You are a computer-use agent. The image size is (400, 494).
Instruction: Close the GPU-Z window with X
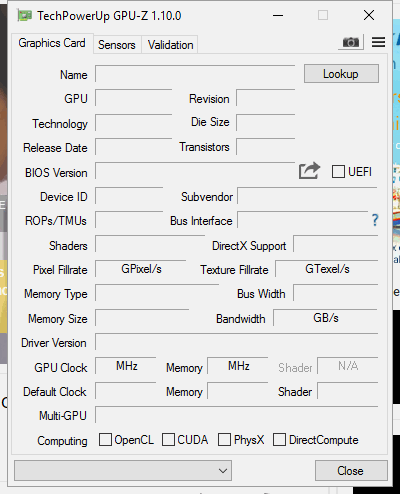(369, 15)
